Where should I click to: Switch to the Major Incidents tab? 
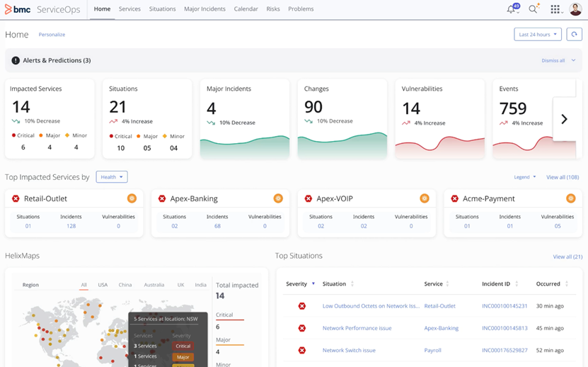coord(204,9)
